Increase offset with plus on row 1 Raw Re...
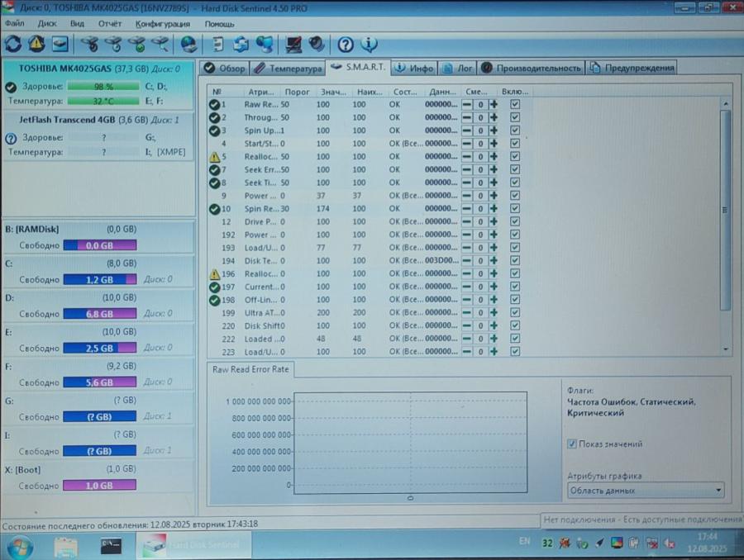The width and height of the screenshot is (744, 560). tap(494, 104)
